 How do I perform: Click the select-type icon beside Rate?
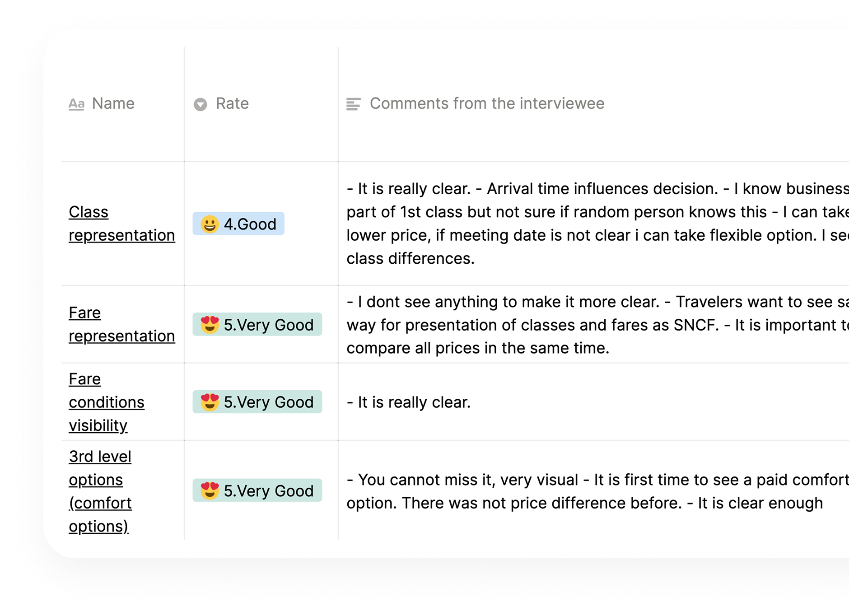200,104
